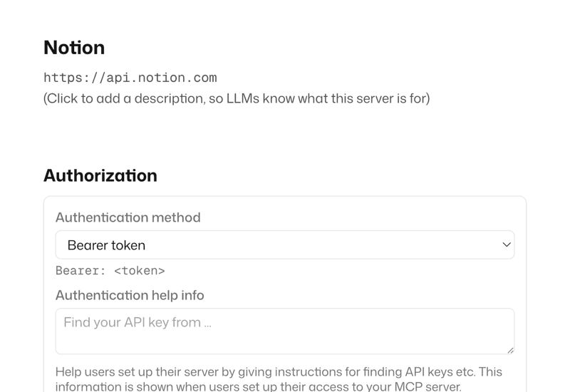Click the Authorization section heading

tap(100, 175)
